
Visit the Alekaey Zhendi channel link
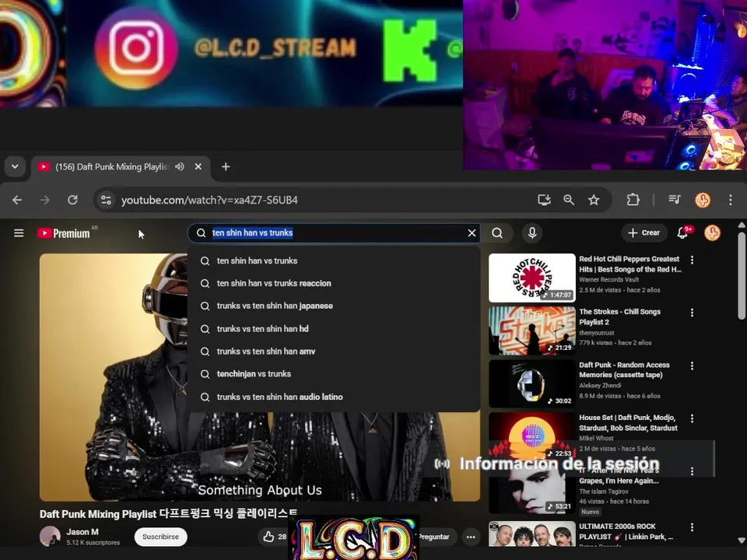(600, 385)
